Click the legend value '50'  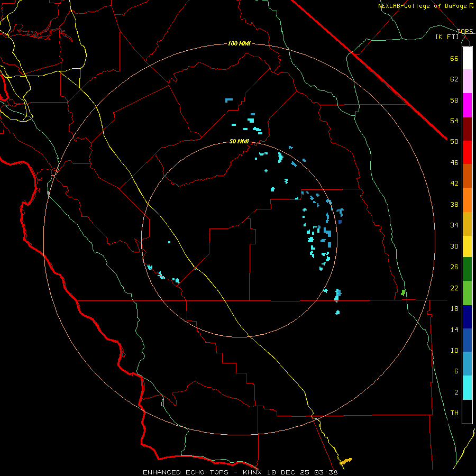pos(454,142)
